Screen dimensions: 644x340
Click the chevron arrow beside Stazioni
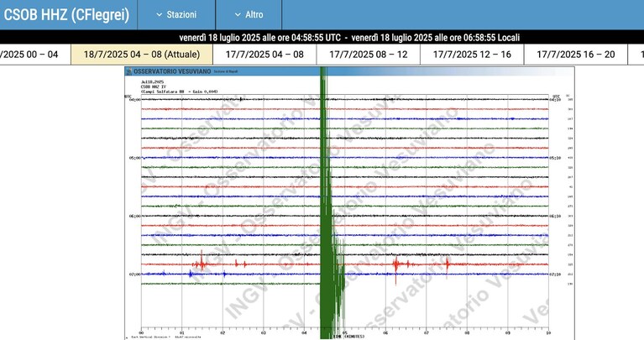pyautogui.click(x=160, y=15)
